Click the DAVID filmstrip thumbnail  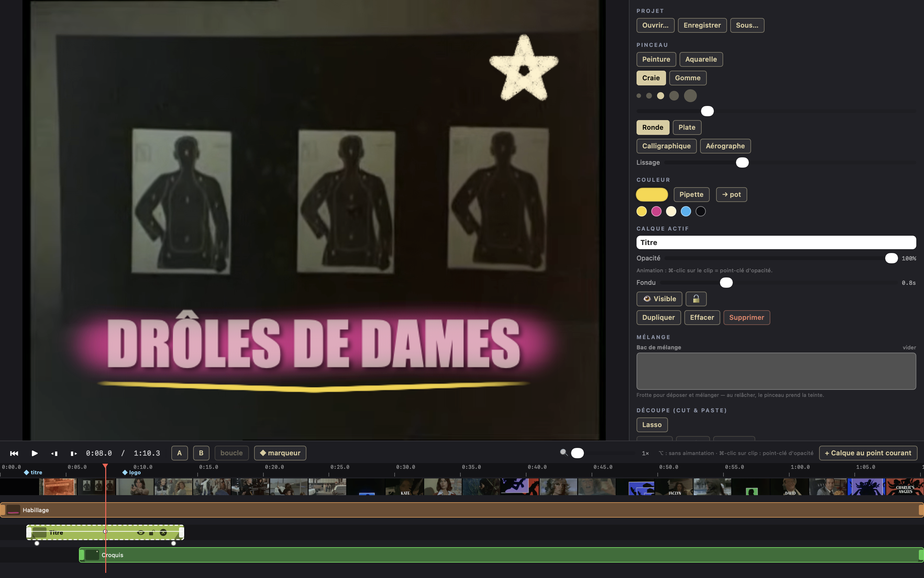pos(790,486)
